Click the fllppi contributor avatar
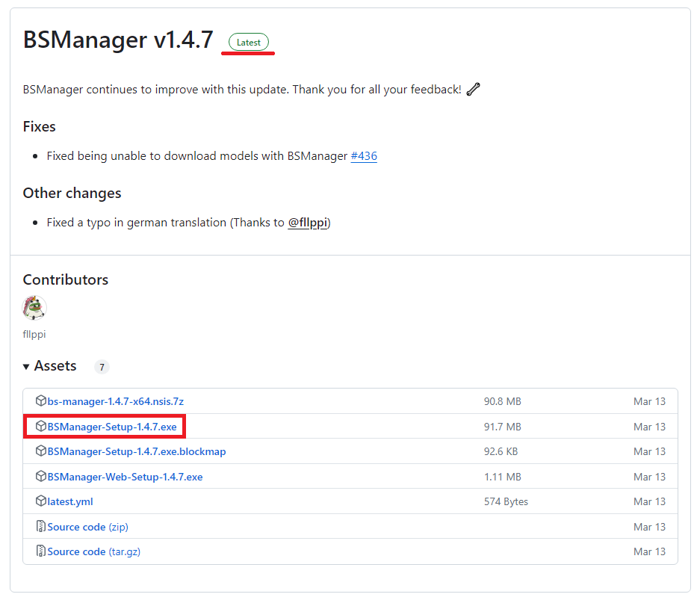The height and width of the screenshot is (603, 700). click(x=34, y=308)
